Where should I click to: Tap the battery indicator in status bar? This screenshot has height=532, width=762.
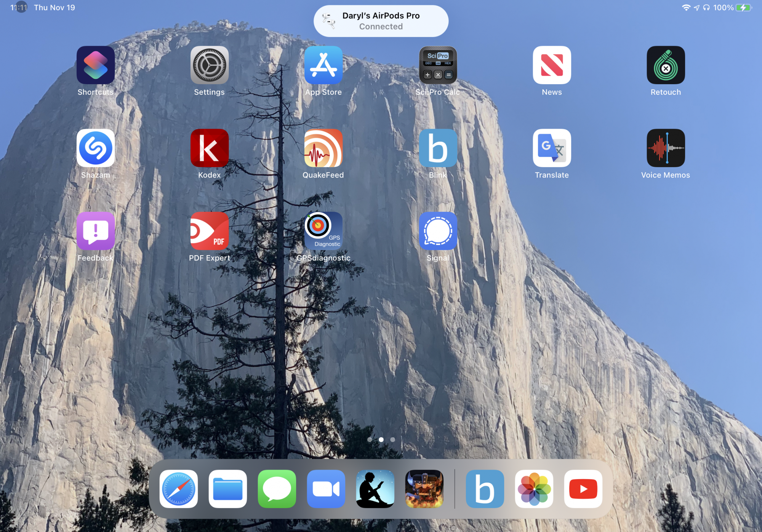(743, 8)
